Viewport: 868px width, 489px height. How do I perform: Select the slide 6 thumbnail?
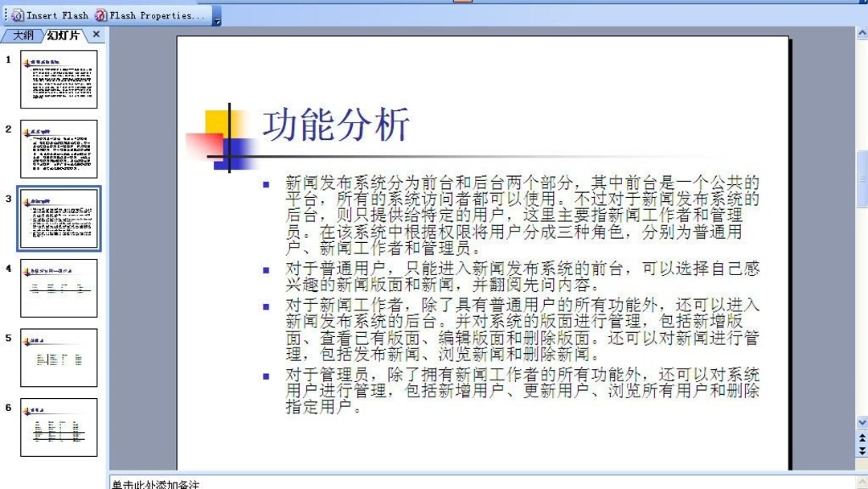click(60, 428)
